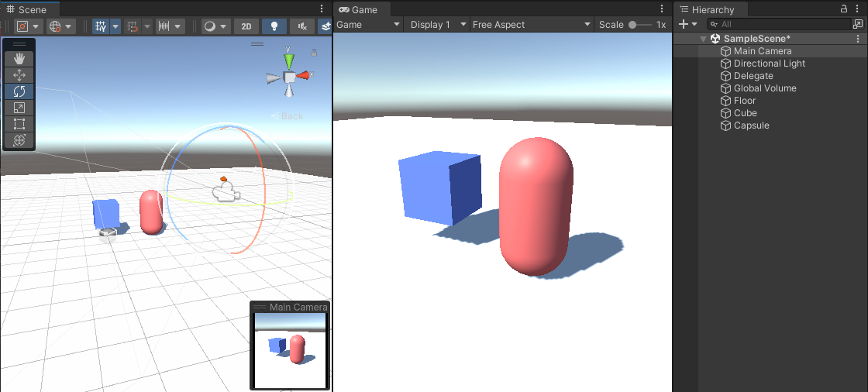Viewport: 868px width, 392px height.
Task: Open the Free Aspect dropdown
Action: pyautogui.click(x=532, y=24)
